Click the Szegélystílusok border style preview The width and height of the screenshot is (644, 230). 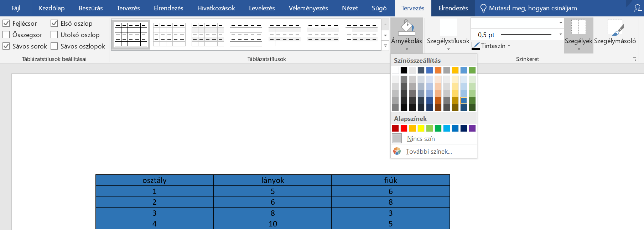click(448, 27)
